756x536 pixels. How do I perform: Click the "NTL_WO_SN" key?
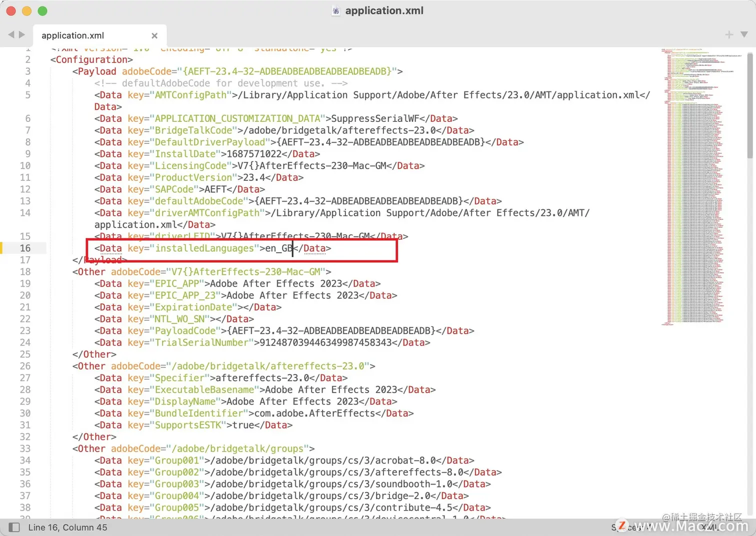coord(179,319)
